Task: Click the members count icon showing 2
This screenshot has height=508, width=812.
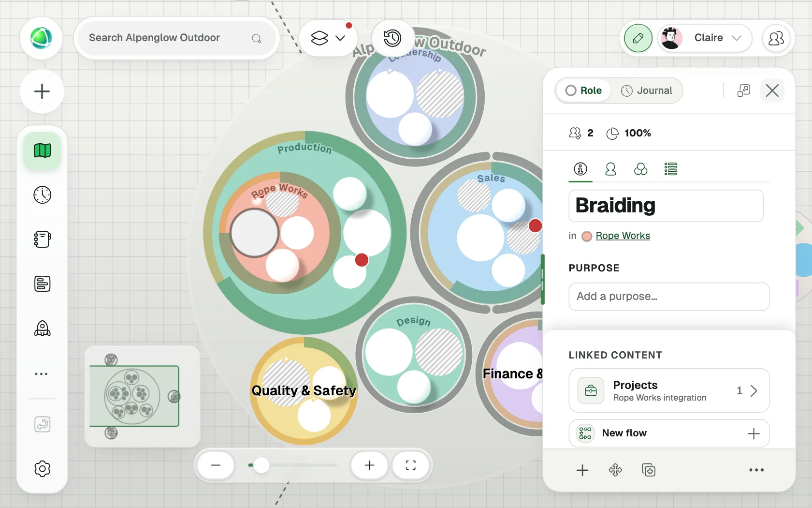Action: click(575, 133)
